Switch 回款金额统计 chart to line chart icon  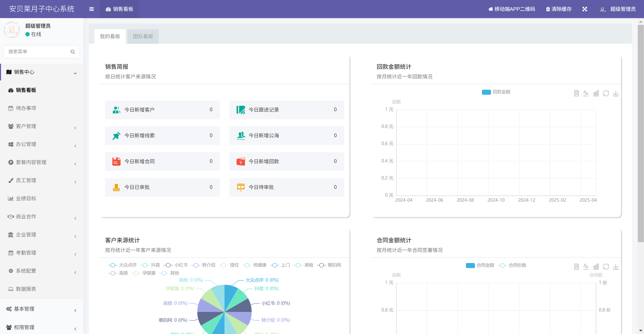coord(586,93)
